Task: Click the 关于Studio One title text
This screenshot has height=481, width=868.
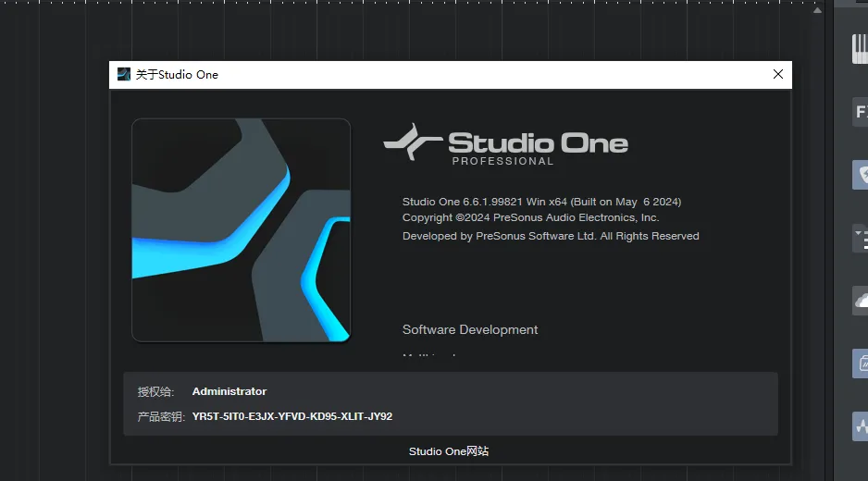Action: [x=177, y=74]
